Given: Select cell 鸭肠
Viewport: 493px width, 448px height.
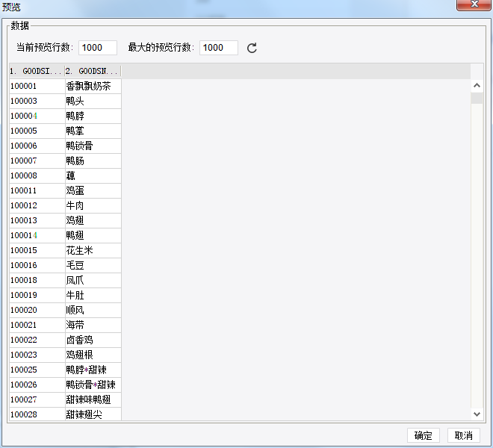Looking at the screenshot, I should click(x=93, y=161).
